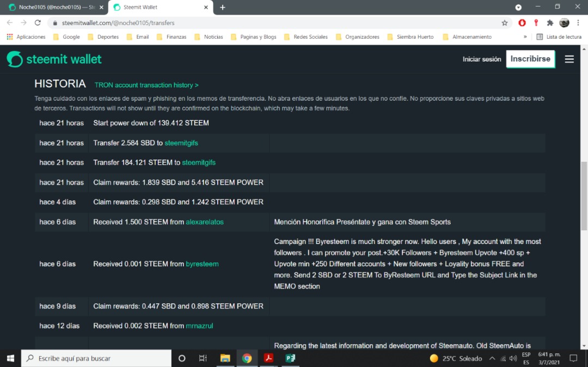Viewport: 588px width, 367px height.
Task: Open the volume speaker tray icon
Action: [x=513, y=359]
